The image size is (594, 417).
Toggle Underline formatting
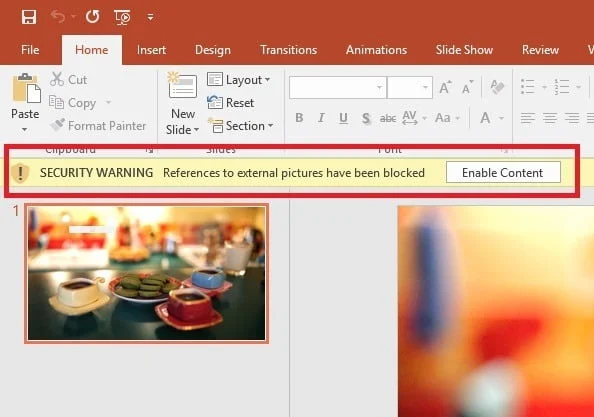pyautogui.click(x=343, y=118)
